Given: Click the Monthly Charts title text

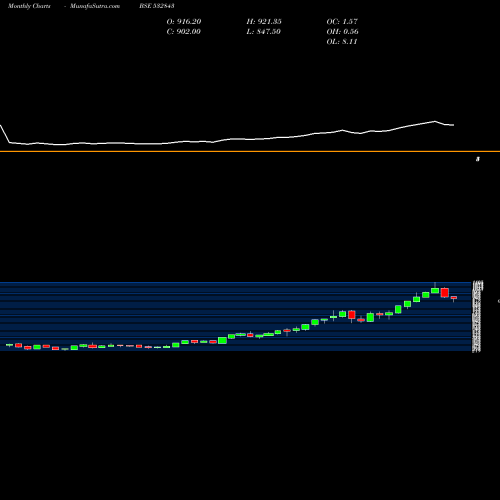Looking at the screenshot, I should 29,6.
